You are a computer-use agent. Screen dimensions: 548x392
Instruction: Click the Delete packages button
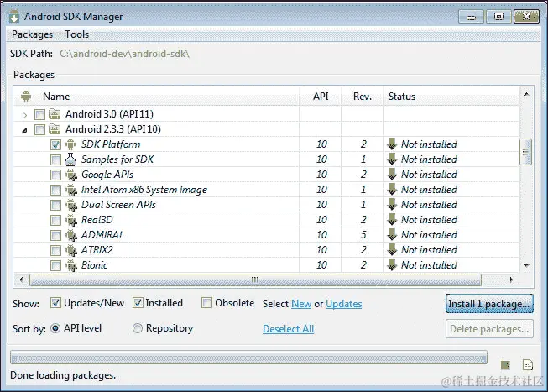click(489, 329)
